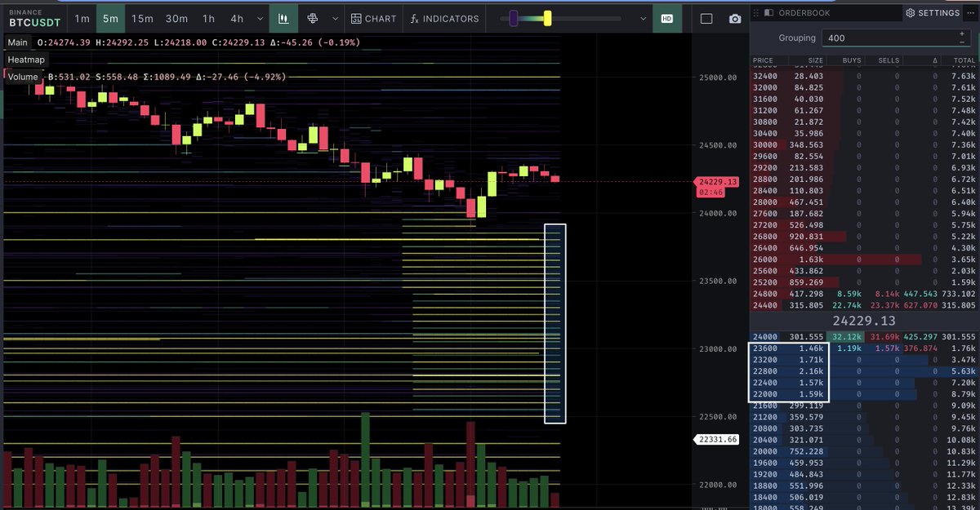
Task: Expand the heatmap intensity slider dropdown chevron
Action: [x=644, y=18]
